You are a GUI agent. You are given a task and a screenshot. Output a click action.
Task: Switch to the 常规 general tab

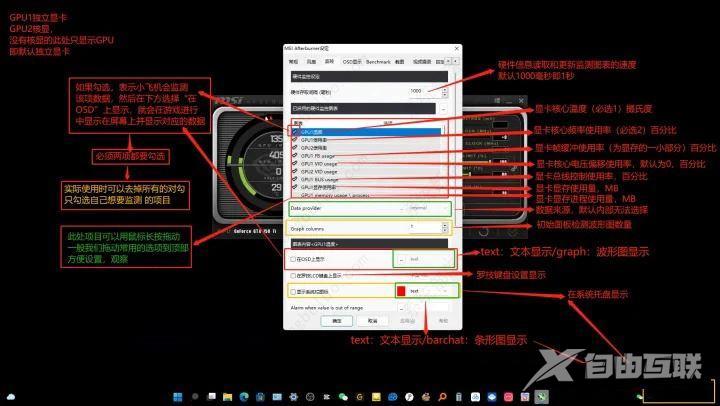tap(293, 62)
